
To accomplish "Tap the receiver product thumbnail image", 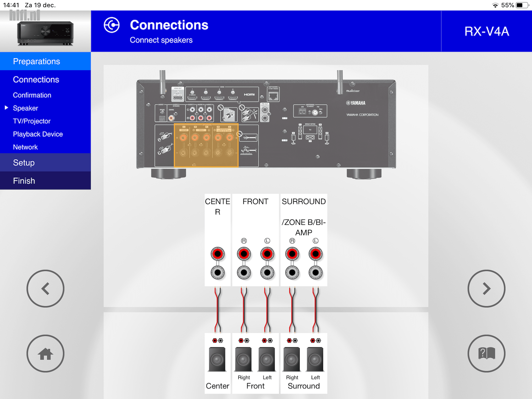I will [x=45, y=34].
